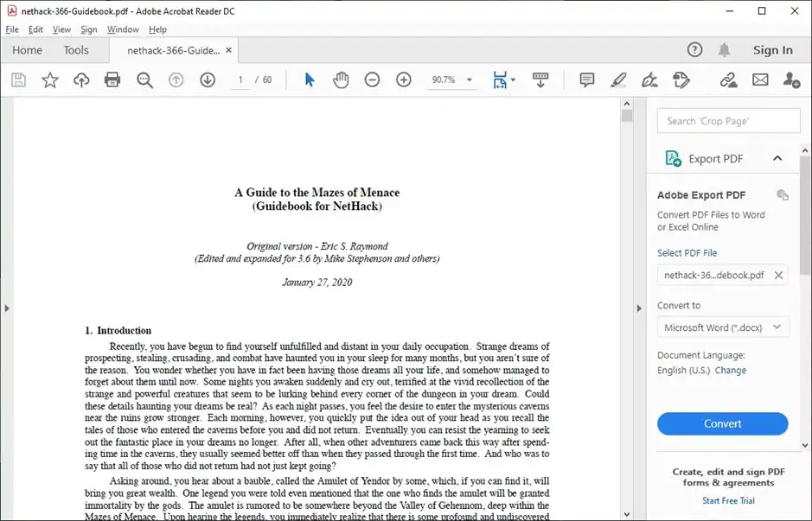Click the document vertical scrollbar thumb
This screenshot has height=521, width=812.
(x=627, y=116)
